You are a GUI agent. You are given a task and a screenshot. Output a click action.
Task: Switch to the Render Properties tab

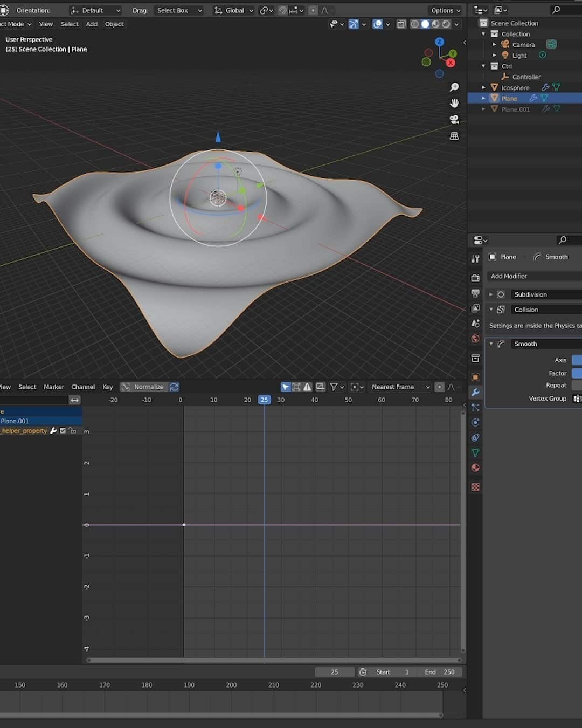click(475, 277)
